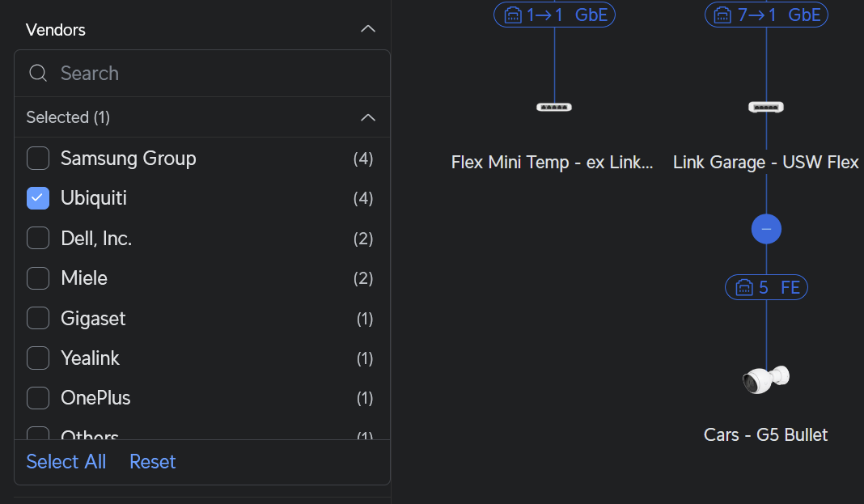Click the Cars G5 Bullet camera icon

[766, 379]
